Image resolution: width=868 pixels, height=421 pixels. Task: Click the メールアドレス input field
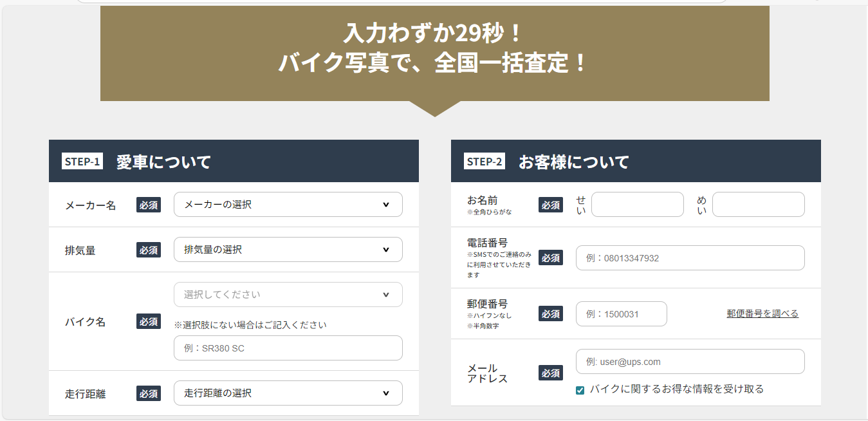pos(690,361)
